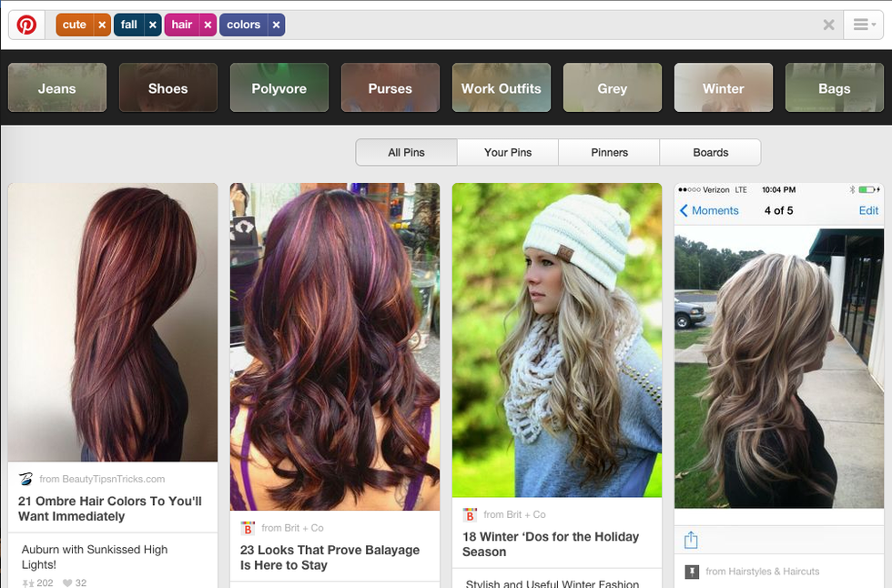Open the white beanie winter hairstyle photo

556,340
